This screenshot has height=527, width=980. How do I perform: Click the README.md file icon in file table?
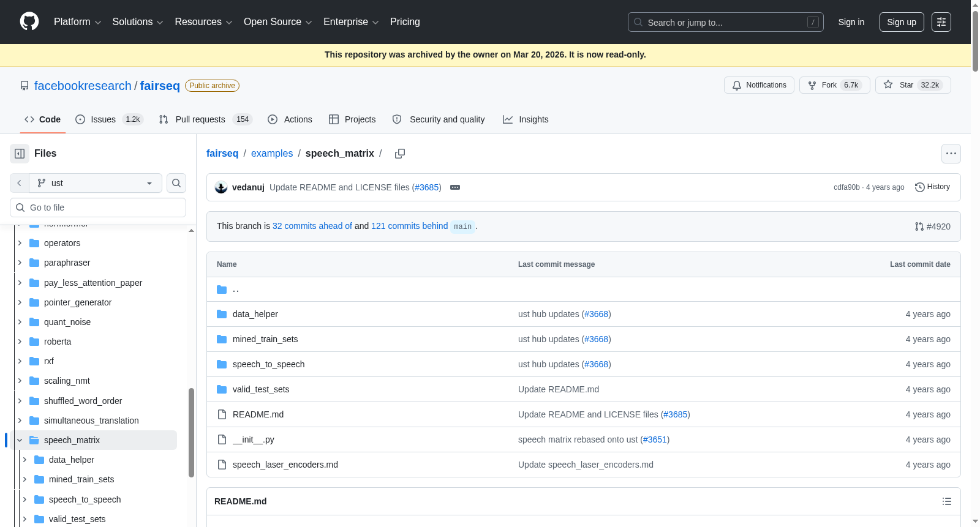click(x=222, y=414)
